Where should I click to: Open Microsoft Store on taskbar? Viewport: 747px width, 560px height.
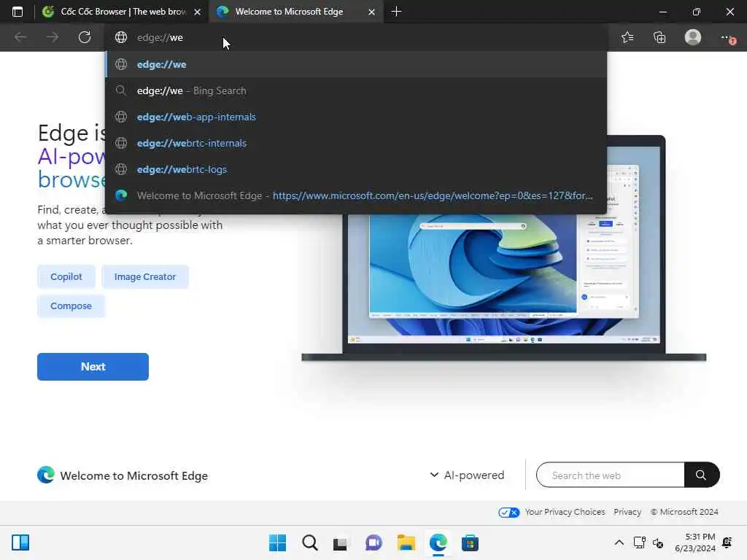click(471, 542)
